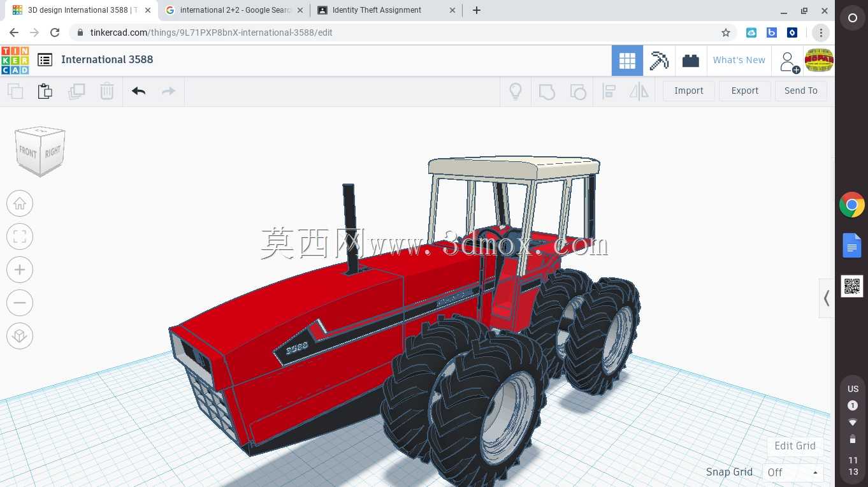Rename the design title International 3588
The height and width of the screenshot is (487, 868).
(x=107, y=59)
